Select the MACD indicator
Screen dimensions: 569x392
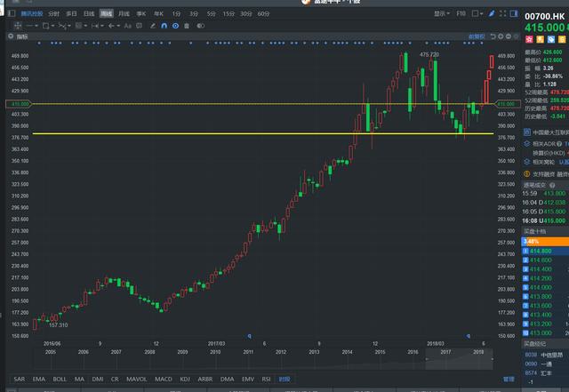point(164,379)
